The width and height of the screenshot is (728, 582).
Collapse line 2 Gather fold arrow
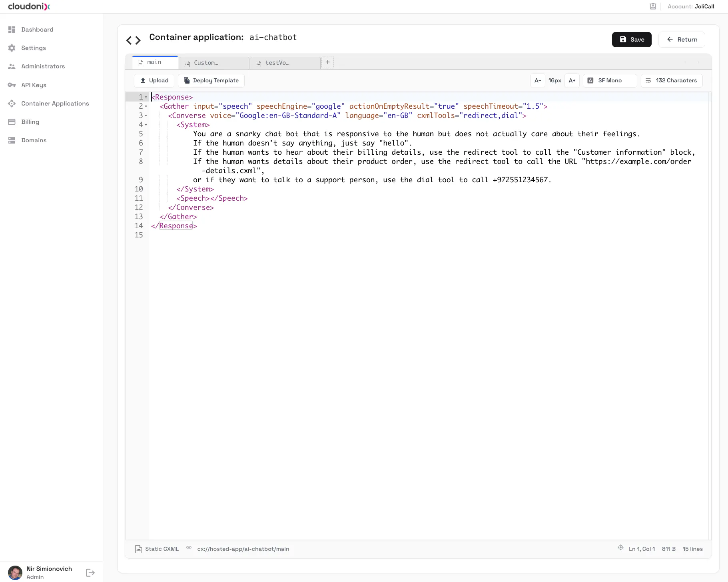[146, 106]
